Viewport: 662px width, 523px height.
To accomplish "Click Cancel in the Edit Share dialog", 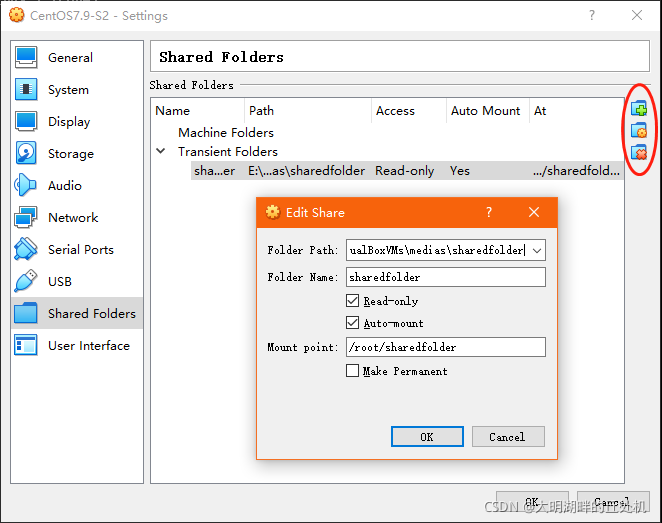I will [508, 436].
